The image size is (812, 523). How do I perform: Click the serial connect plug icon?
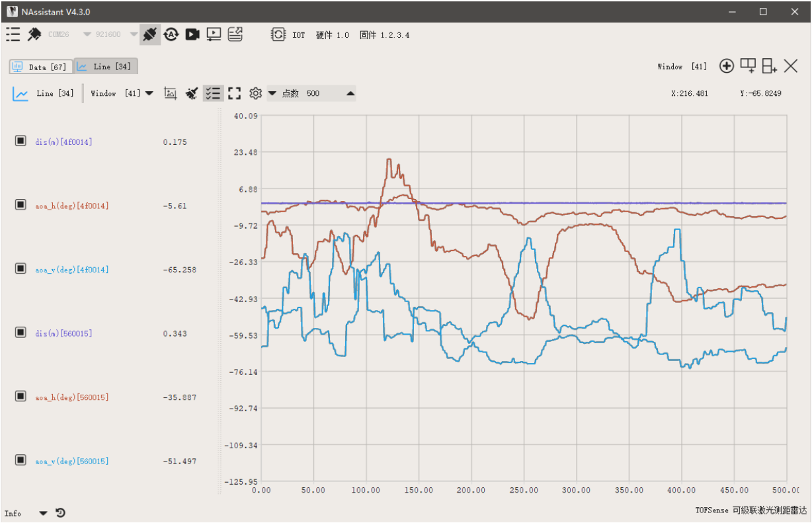[x=149, y=34]
